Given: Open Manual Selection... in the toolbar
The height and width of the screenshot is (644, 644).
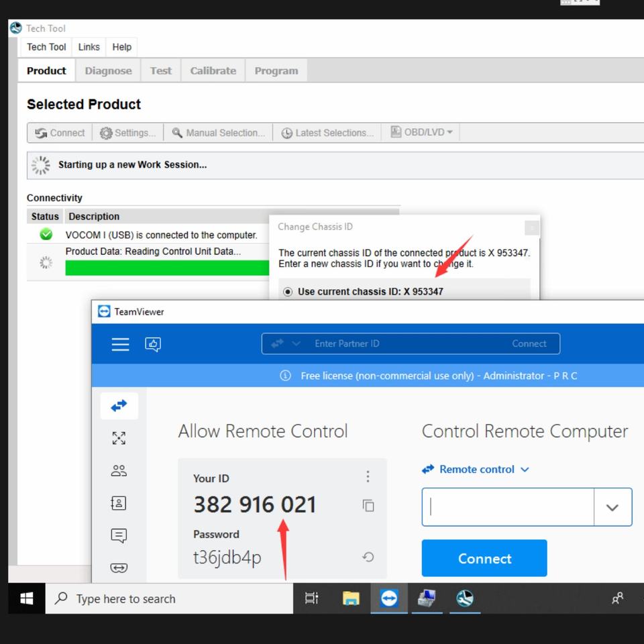Looking at the screenshot, I should (x=218, y=133).
